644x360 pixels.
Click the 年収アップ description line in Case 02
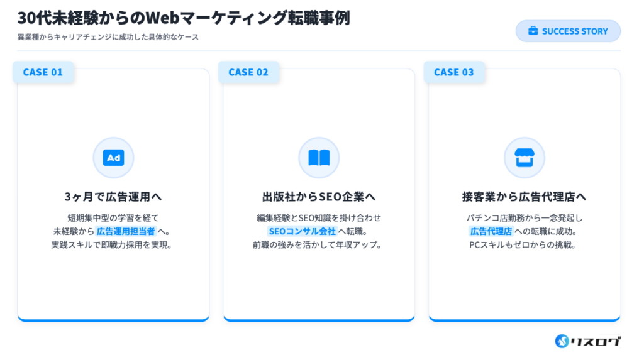coord(319,245)
